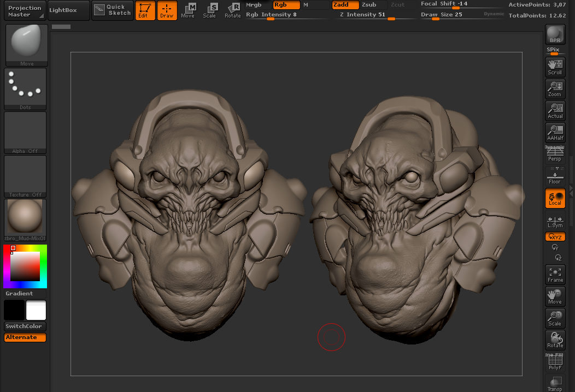
Task: Set Actual size view icon
Action: [x=555, y=111]
